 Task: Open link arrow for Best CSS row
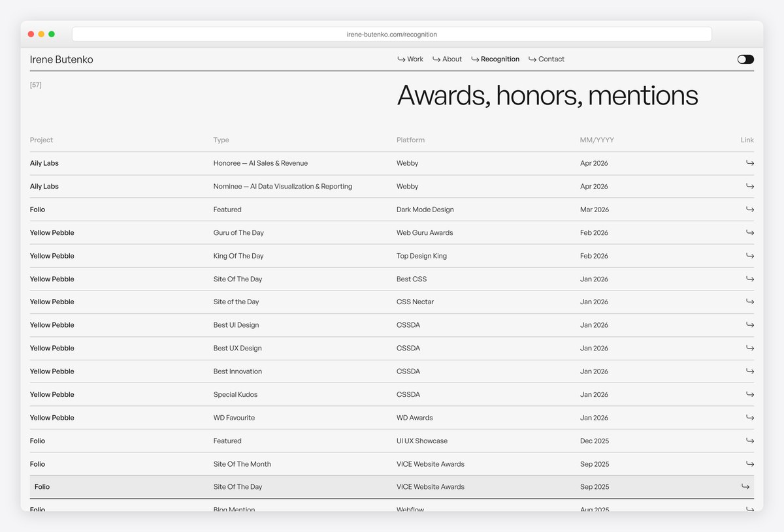point(750,279)
